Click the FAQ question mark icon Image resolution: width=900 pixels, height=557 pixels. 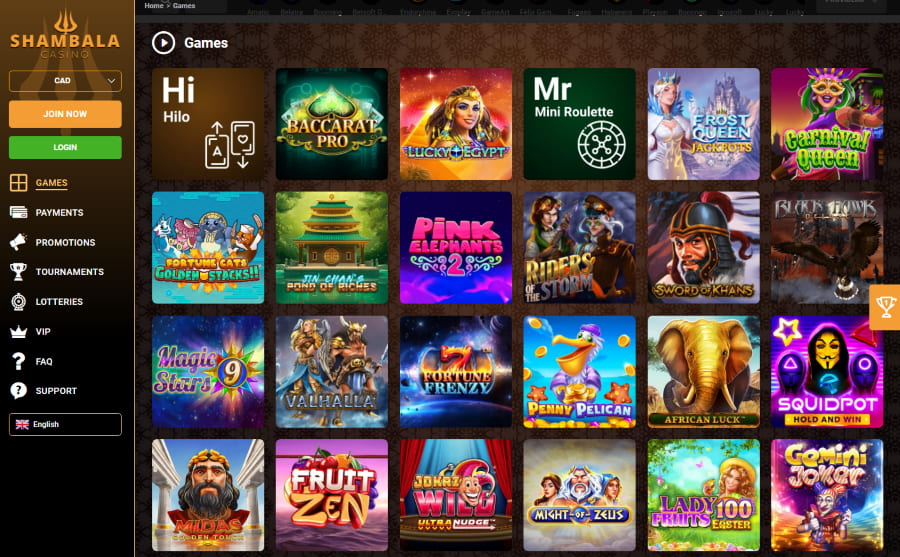(18, 361)
